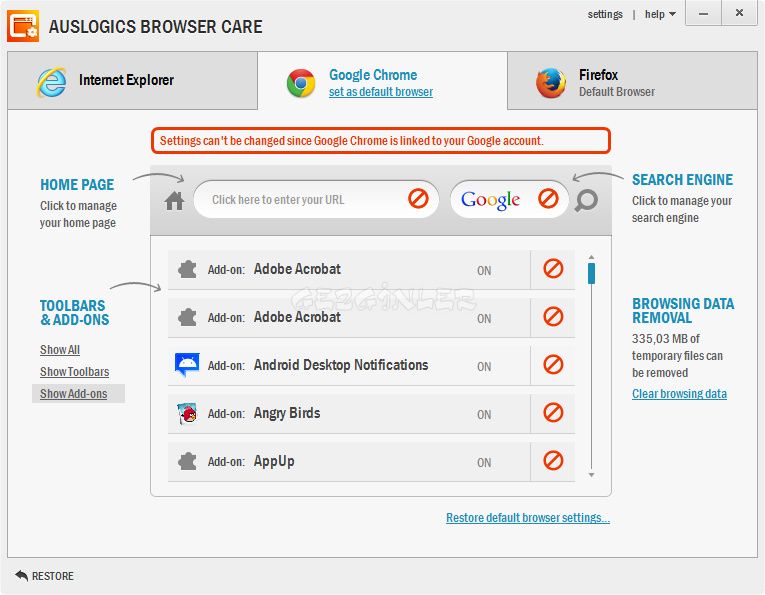The image size is (765, 595).
Task: Click the scrollbar down arrow
Action: (x=591, y=475)
